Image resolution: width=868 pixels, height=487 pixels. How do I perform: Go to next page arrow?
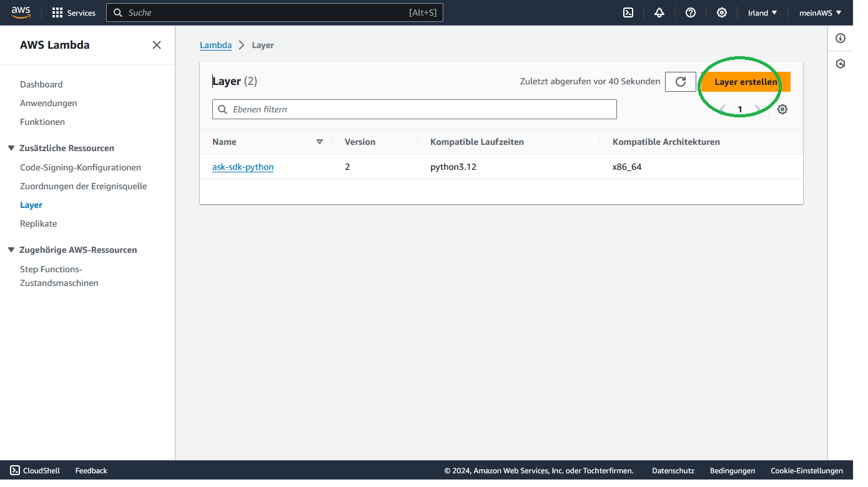[757, 109]
